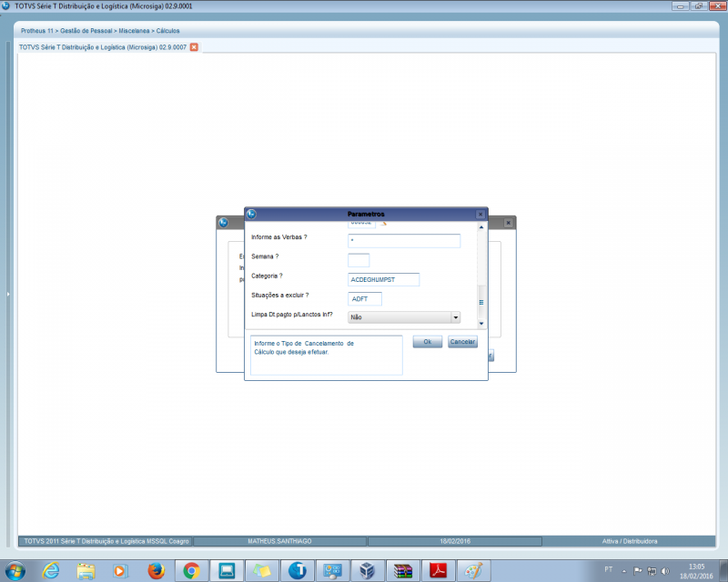
Task: Click the scroll down arrow in Parametros
Action: click(x=481, y=324)
